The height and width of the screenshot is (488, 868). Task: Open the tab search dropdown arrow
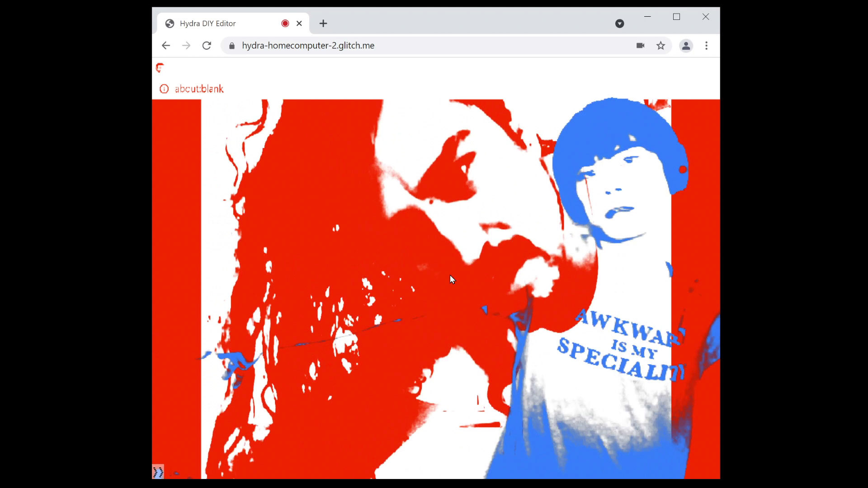click(619, 23)
